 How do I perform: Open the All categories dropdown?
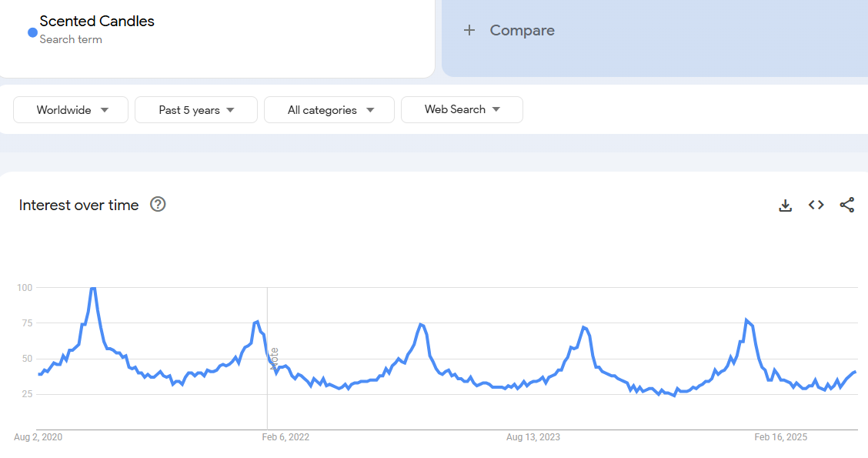pyautogui.click(x=329, y=110)
